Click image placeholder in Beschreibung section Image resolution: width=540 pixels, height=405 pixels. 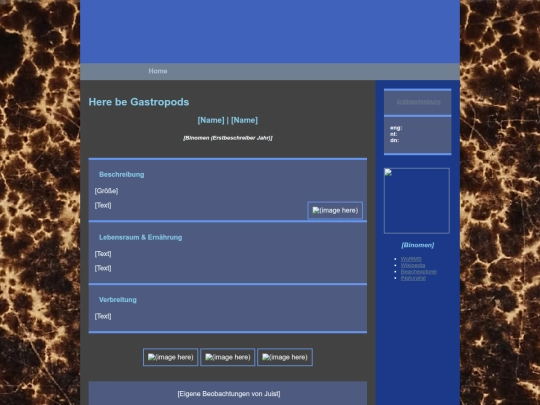tap(335, 210)
